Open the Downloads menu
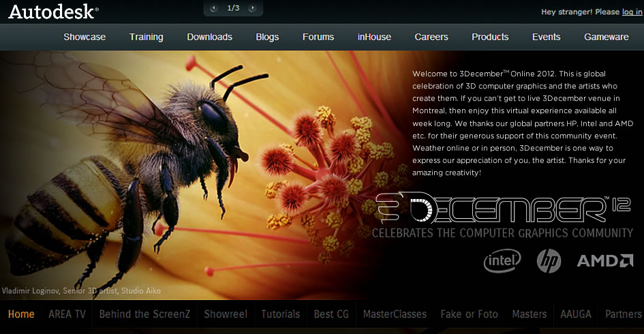The width and height of the screenshot is (644, 334). pyautogui.click(x=209, y=37)
